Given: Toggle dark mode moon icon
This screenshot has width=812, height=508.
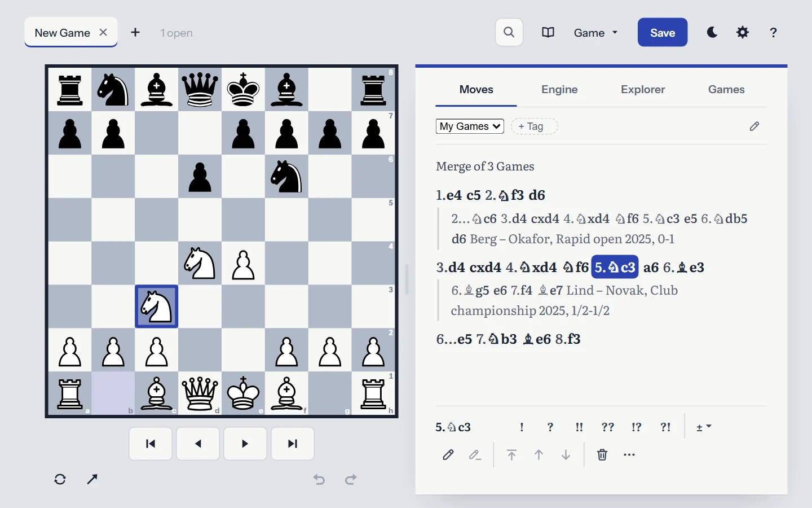Looking at the screenshot, I should pos(712,32).
